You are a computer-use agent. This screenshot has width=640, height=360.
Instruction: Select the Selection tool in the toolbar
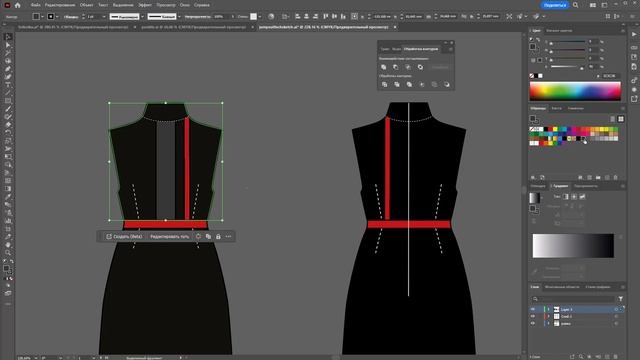[8, 37]
